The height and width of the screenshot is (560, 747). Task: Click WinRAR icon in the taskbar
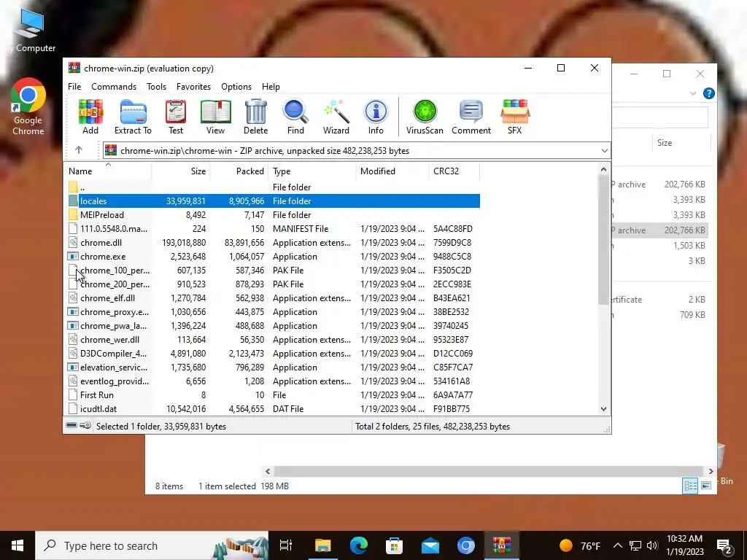pyautogui.click(x=502, y=545)
